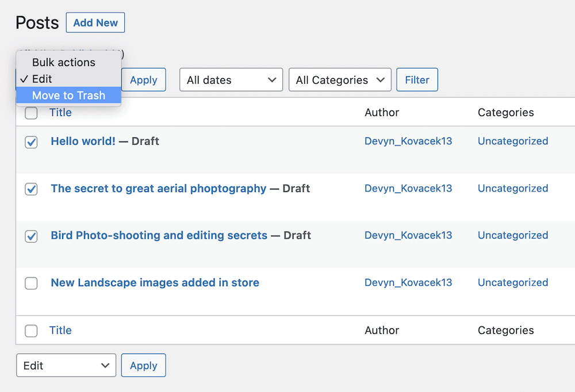This screenshot has width=575, height=392.
Task: Click Uncategorized link for Bird Photo-shooting post
Action: pos(512,235)
